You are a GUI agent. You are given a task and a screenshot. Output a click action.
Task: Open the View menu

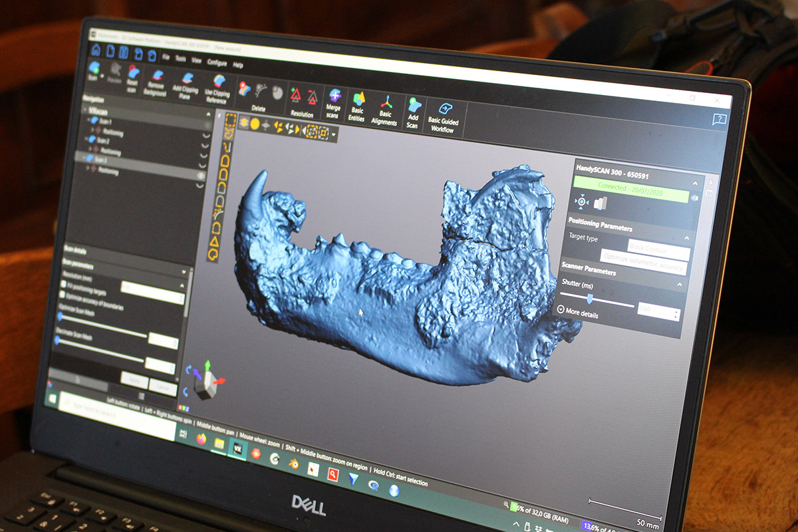[x=197, y=61]
